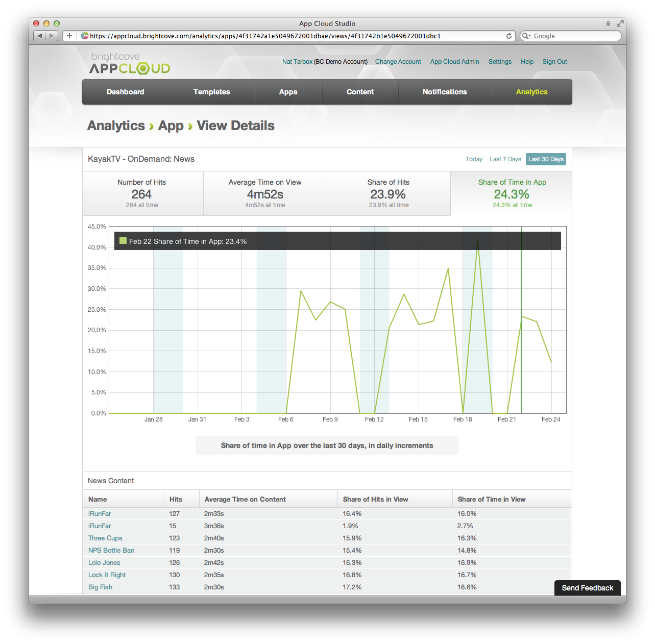Open the Big Fish content link

(100, 587)
